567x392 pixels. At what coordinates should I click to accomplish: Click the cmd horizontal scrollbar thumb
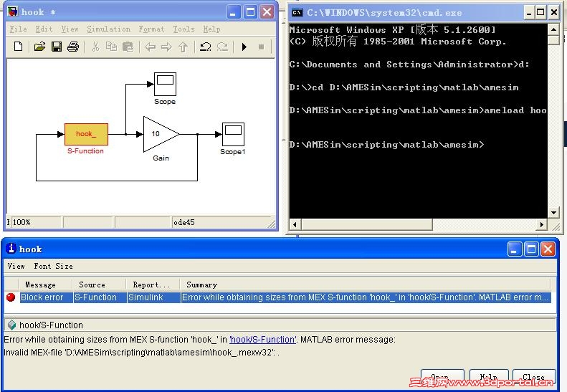point(367,224)
